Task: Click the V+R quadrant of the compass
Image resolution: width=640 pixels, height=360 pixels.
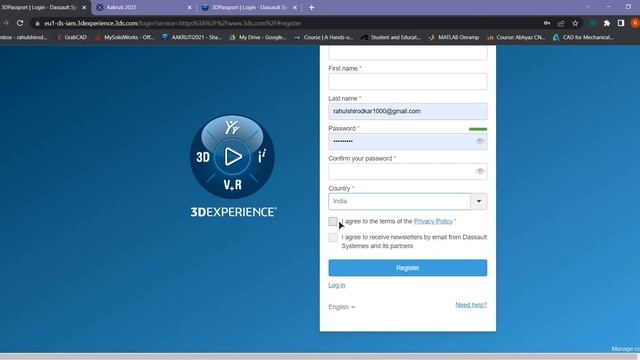Action: coord(232,185)
